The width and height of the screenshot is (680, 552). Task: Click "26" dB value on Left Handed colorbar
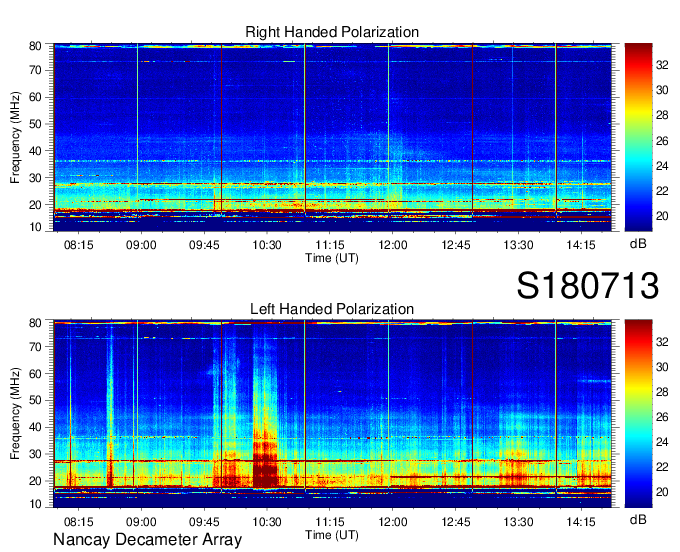(x=662, y=417)
